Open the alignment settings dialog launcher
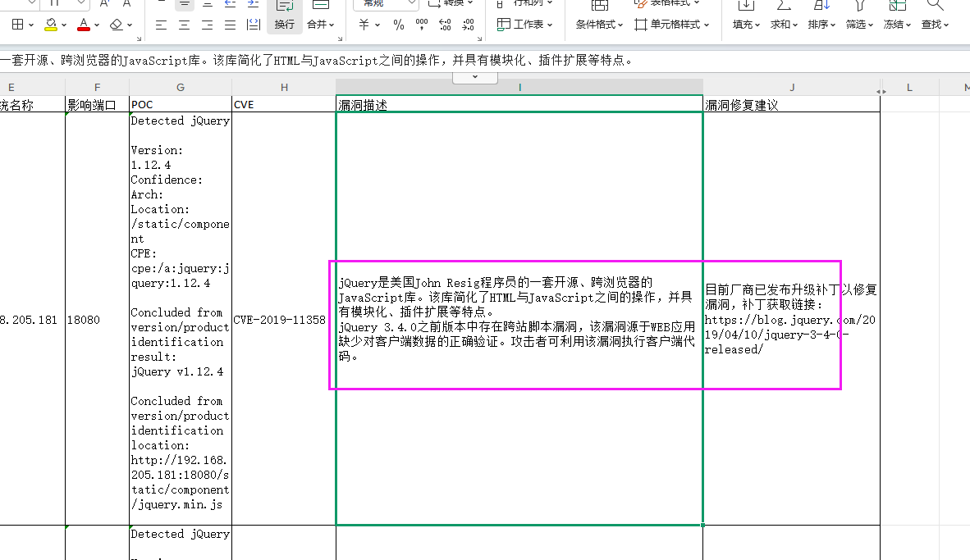Viewport: 970px width, 560px height. pos(341,39)
